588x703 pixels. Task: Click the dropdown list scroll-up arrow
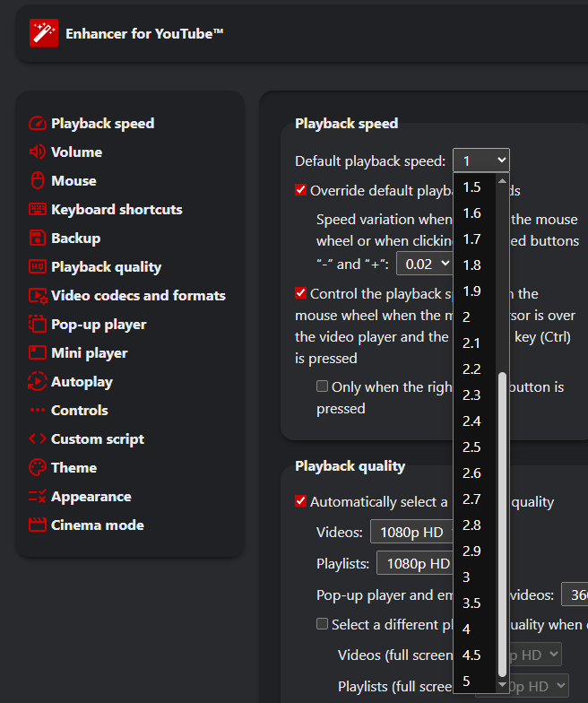tap(502, 181)
